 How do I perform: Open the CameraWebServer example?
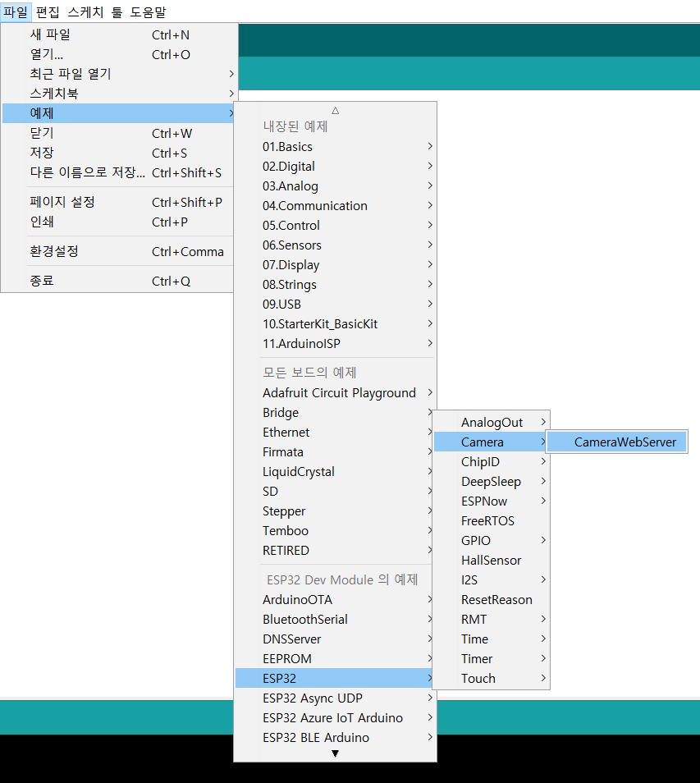pyautogui.click(x=616, y=442)
